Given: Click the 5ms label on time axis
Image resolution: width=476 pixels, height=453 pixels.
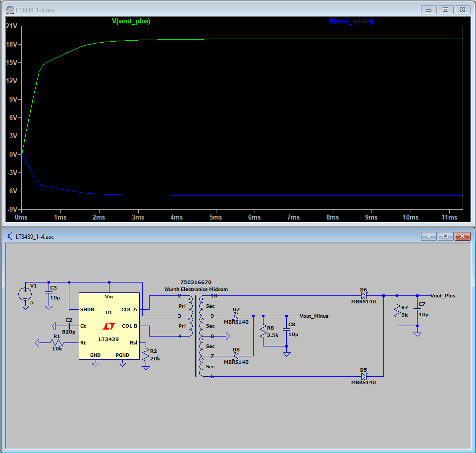Looking at the screenshot, I should click(x=216, y=217).
